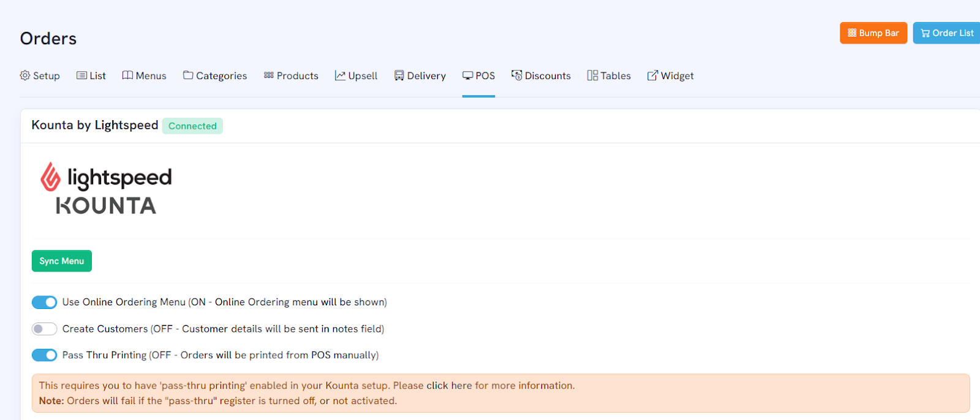This screenshot has width=980, height=420.
Task: Click the Discounts tag icon
Action: point(517,75)
